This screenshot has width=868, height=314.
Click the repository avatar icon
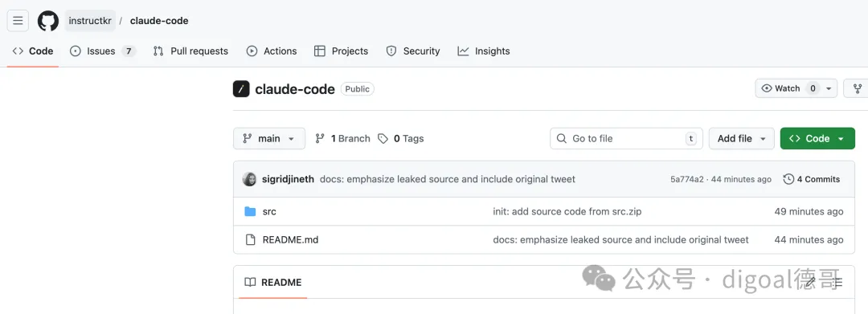coord(241,89)
